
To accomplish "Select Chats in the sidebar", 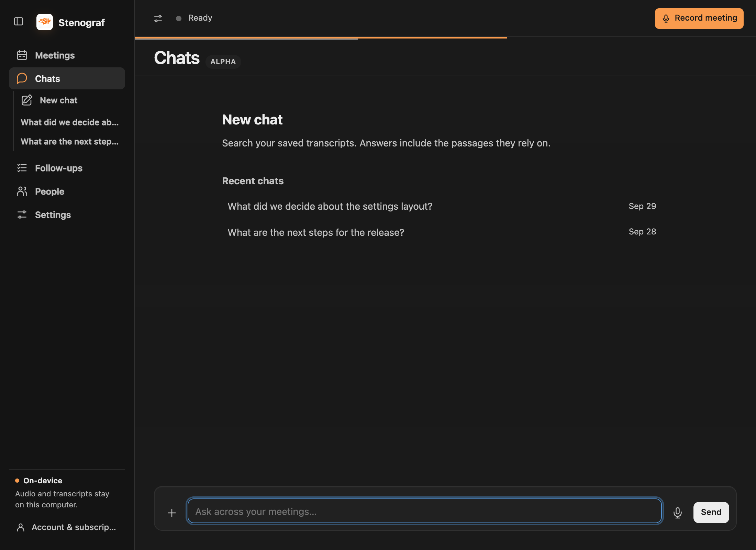I will pyautogui.click(x=67, y=78).
